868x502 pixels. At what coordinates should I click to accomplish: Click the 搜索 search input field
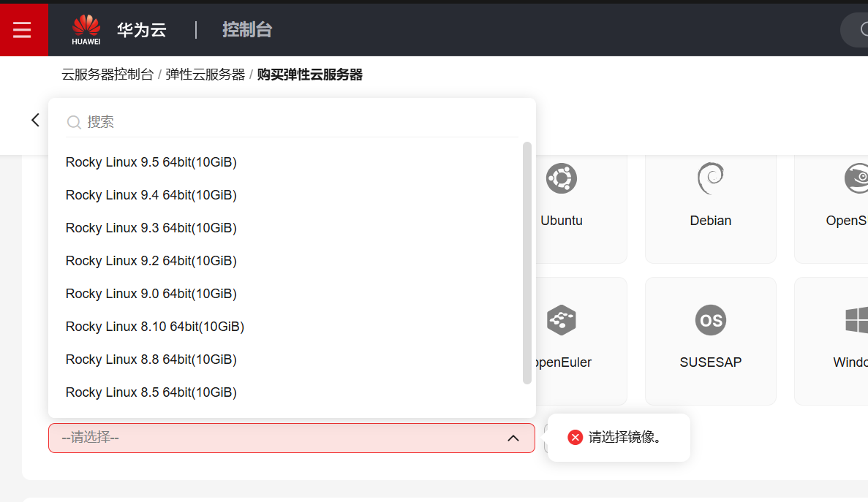tap(292, 121)
